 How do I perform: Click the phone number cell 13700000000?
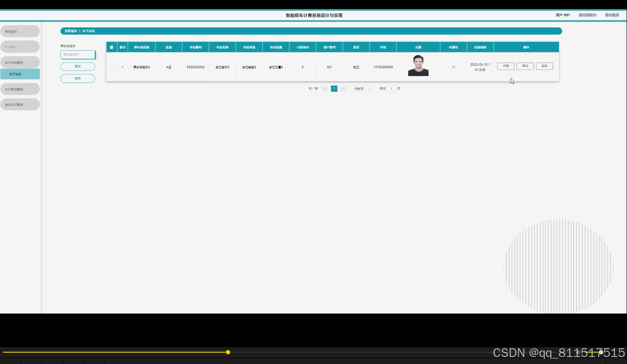(x=383, y=67)
